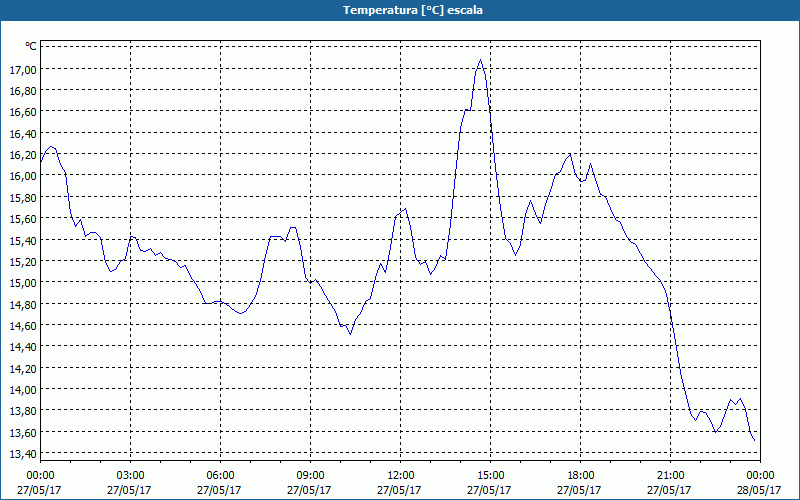Click the 14,60 y-axis label

(23, 326)
